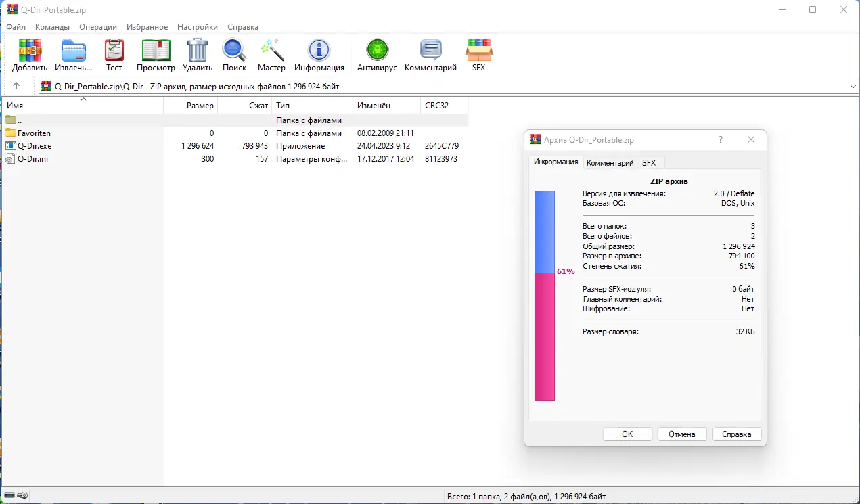
Task: Go up one folder with arrow icon
Action: [16, 86]
